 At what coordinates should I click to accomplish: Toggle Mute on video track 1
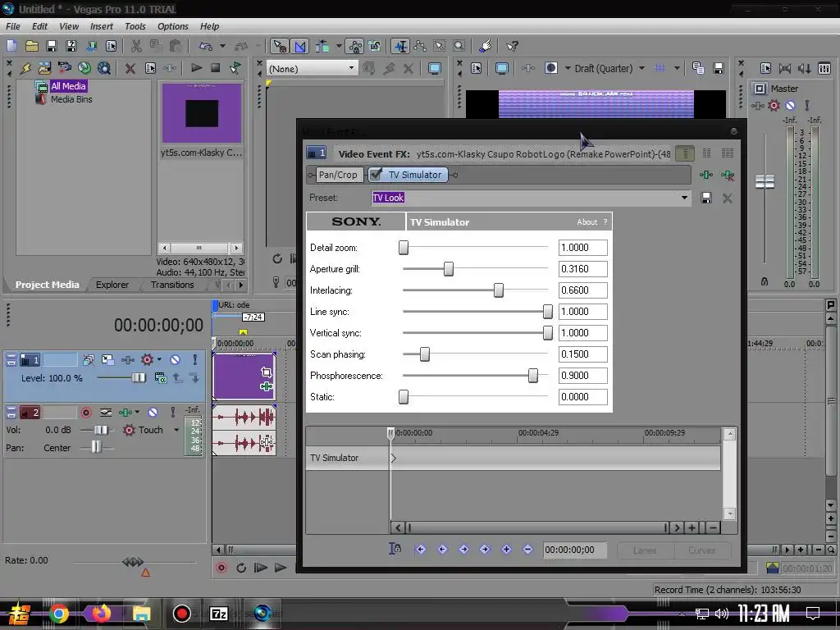point(175,359)
